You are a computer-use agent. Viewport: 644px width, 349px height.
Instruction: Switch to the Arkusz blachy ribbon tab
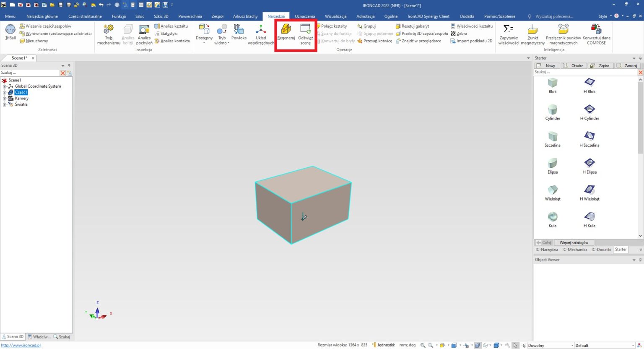(x=245, y=16)
